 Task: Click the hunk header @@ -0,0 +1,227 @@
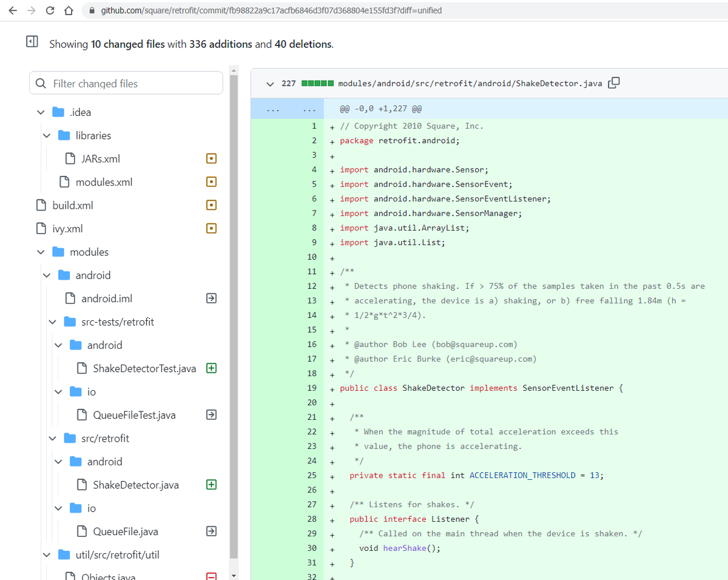pyautogui.click(x=381, y=110)
